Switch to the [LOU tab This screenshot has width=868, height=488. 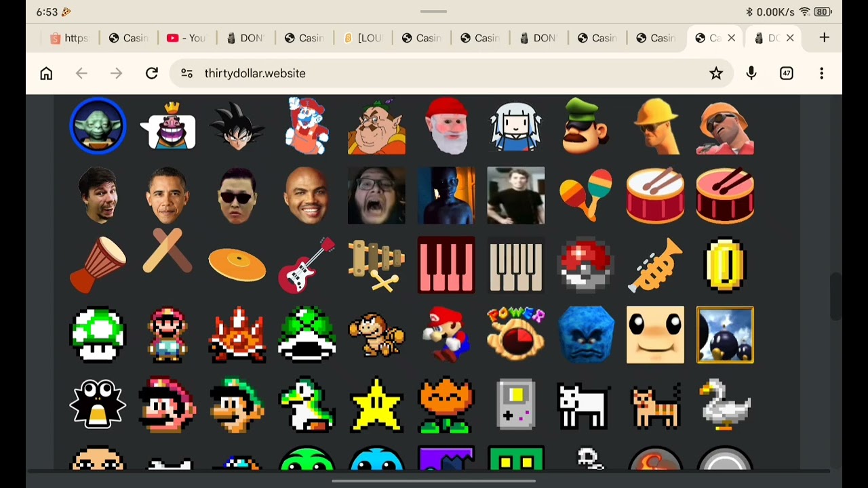pos(363,38)
